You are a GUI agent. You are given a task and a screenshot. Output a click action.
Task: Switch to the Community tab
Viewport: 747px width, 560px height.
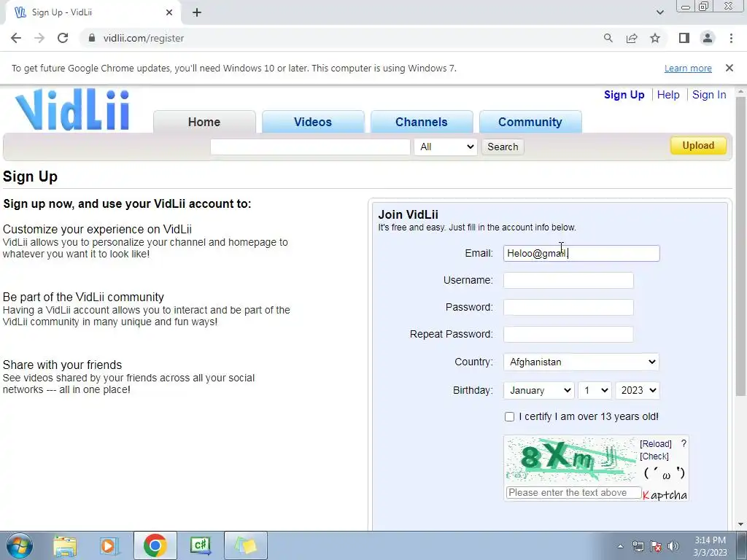(x=530, y=122)
